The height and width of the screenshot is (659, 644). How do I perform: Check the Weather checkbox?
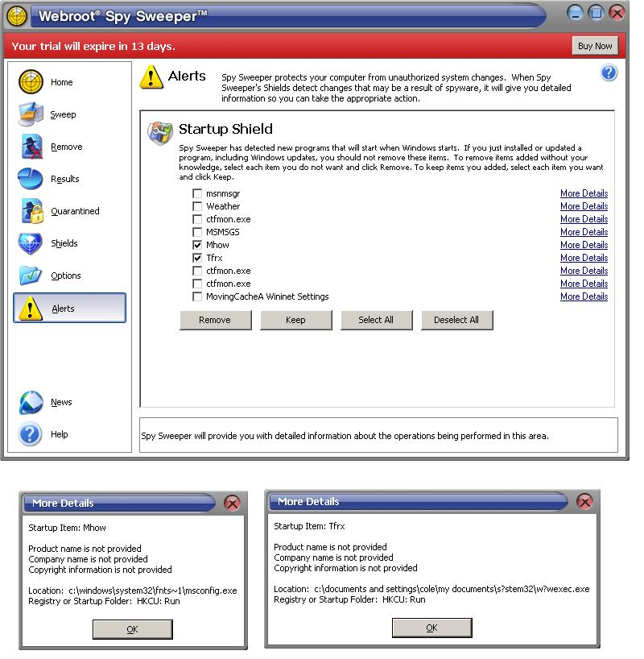[x=197, y=206]
